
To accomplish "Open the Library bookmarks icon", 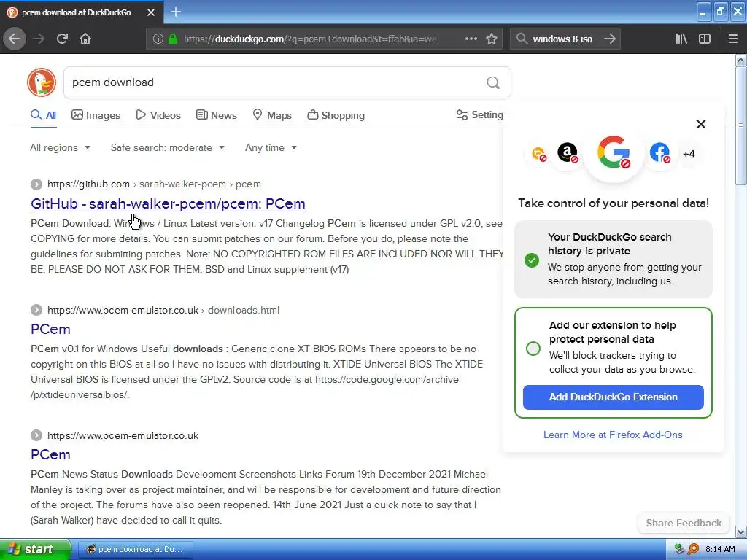I will pyautogui.click(x=681, y=39).
